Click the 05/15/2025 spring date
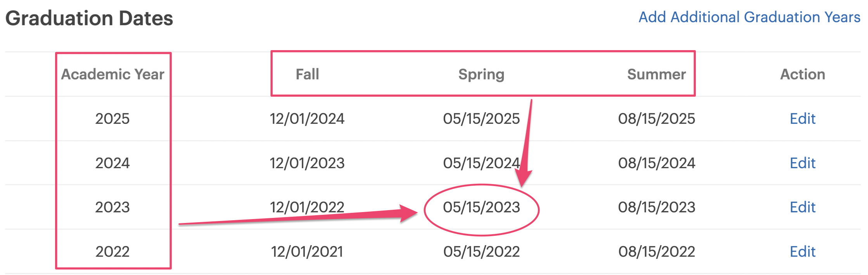Screen dimensions: 868x275 point(481,118)
